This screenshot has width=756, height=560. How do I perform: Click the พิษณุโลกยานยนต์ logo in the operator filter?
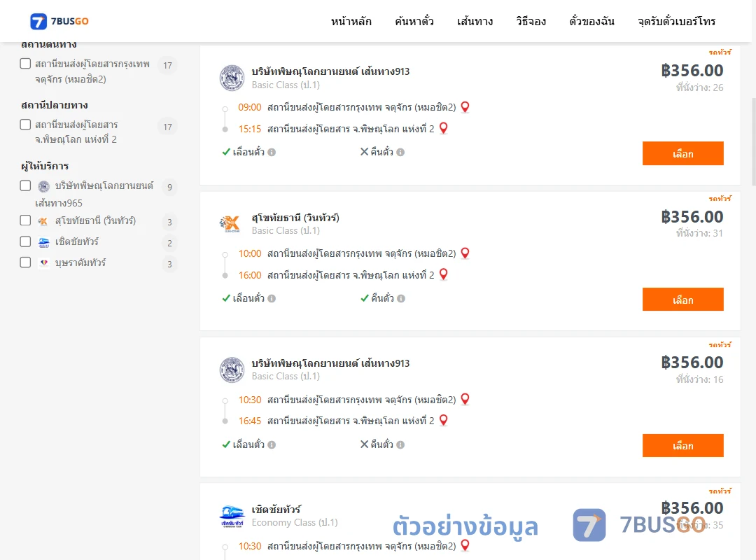tap(44, 186)
